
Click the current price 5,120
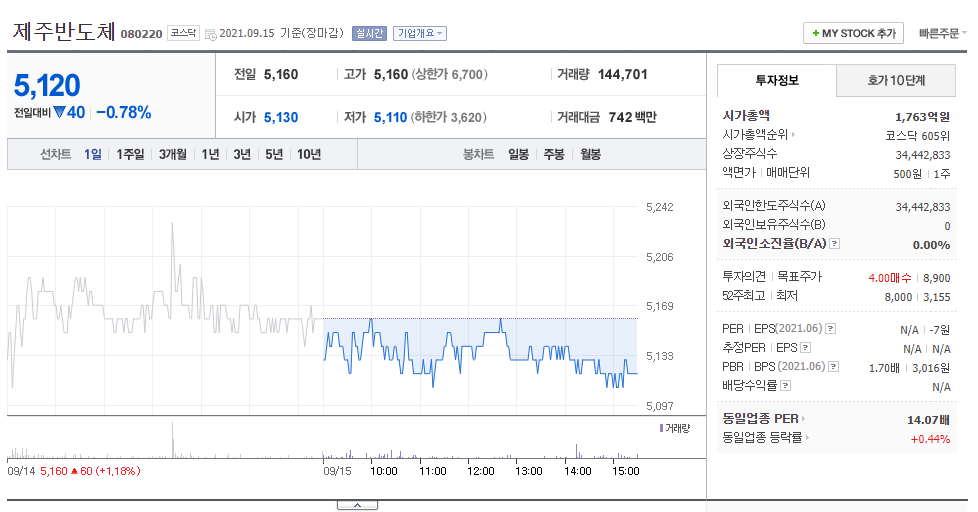click(47, 85)
